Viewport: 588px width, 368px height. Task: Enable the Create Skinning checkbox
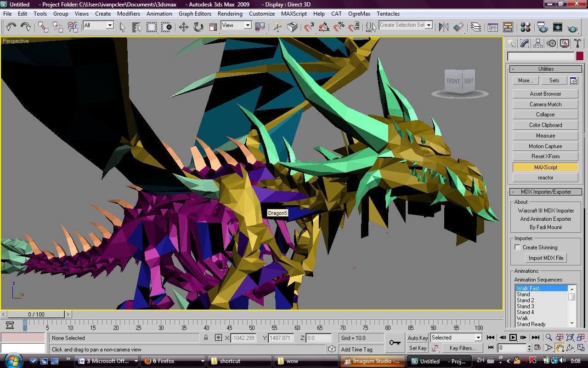[518, 247]
